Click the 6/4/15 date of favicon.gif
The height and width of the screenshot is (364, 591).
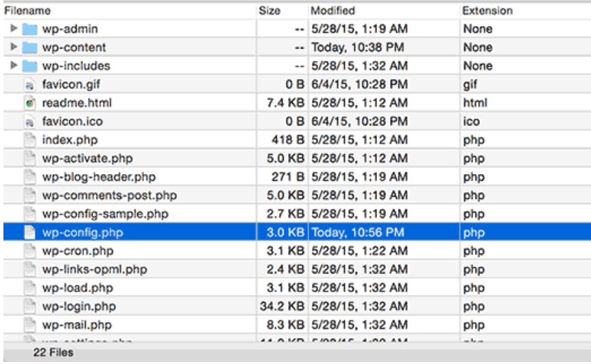coord(359,84)
